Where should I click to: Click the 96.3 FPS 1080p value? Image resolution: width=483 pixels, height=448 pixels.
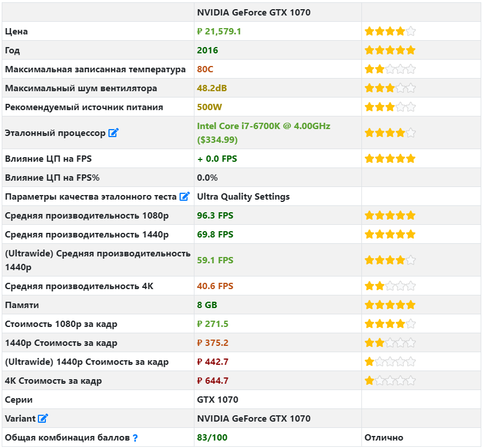(215, 215)
